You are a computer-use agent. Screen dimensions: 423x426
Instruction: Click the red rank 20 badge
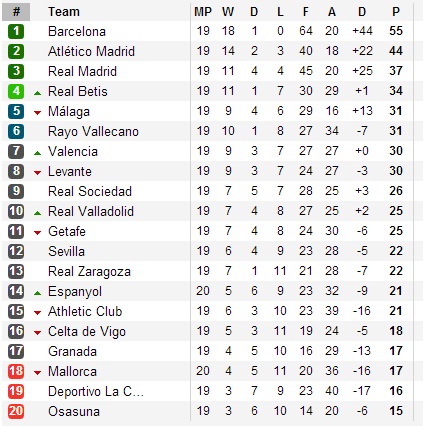[16, 411]
